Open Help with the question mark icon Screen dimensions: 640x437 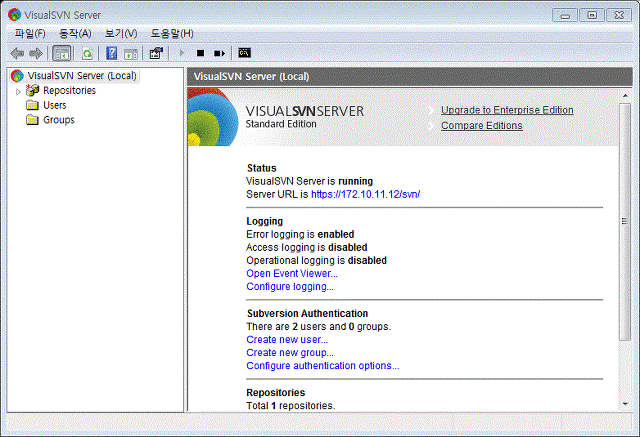click(x=111, y=53)
